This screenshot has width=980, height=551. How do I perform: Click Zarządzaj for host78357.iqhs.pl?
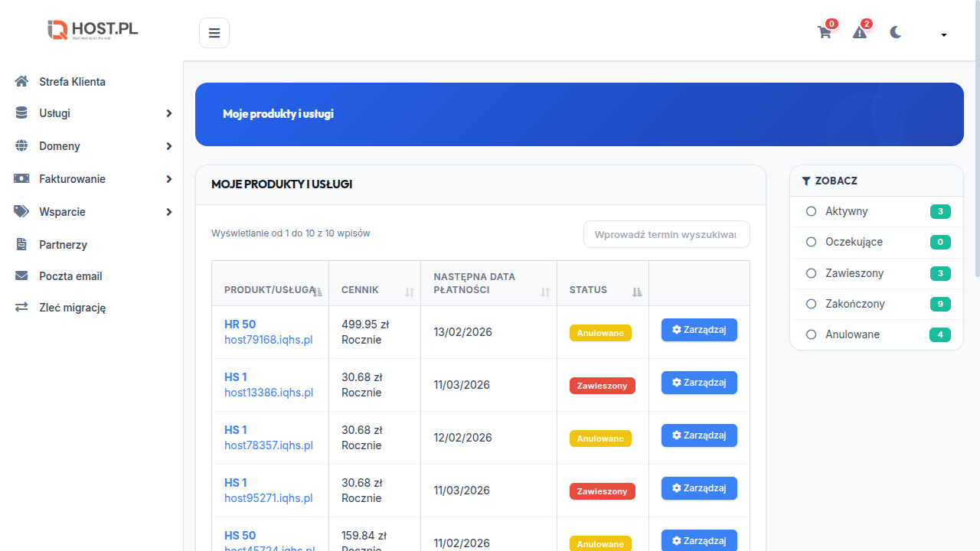click(699, 435)
